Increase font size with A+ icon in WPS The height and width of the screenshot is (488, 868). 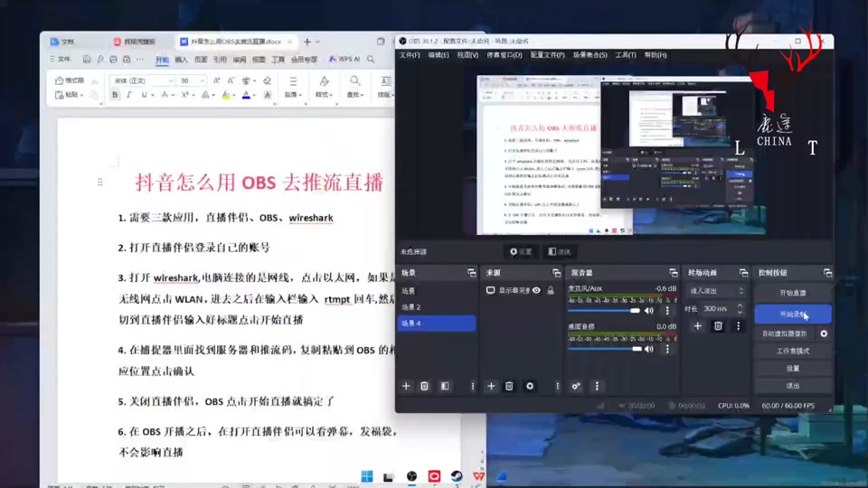(216, 80)
